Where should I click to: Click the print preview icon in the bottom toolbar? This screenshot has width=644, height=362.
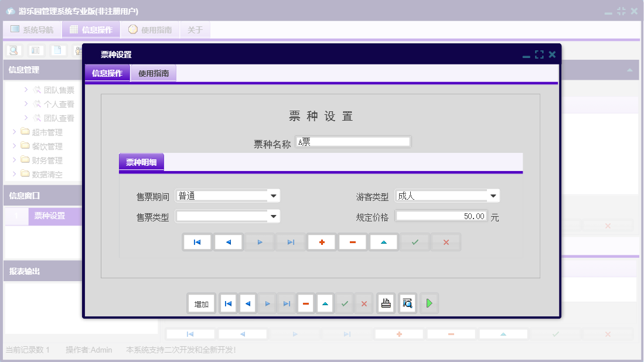point(407,303)
